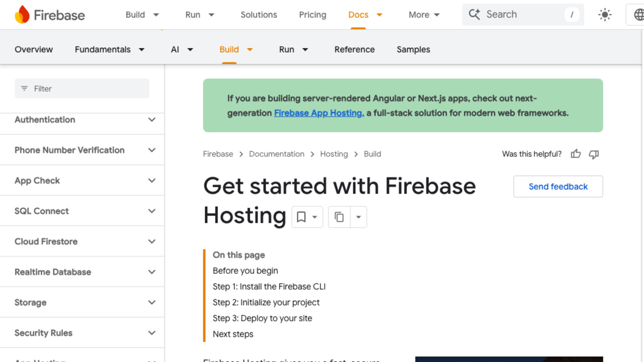The width and height of the screenshot is (644, 362).
Task: Expand the App Check section
Action: [x=151, y=180]
